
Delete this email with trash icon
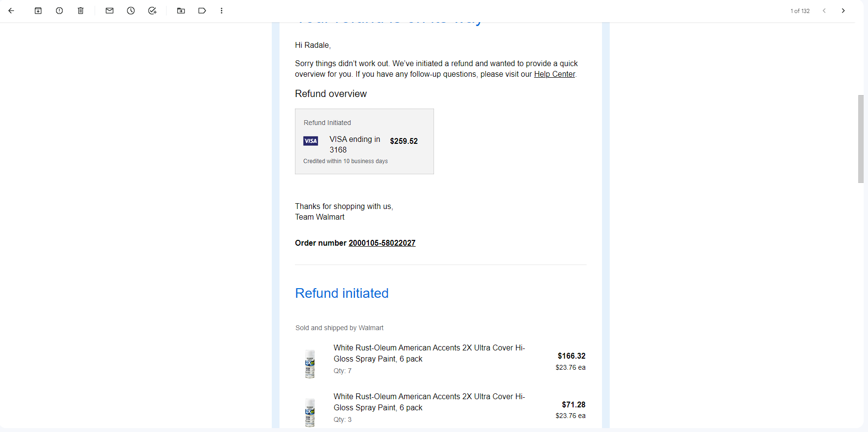(81, 11)
